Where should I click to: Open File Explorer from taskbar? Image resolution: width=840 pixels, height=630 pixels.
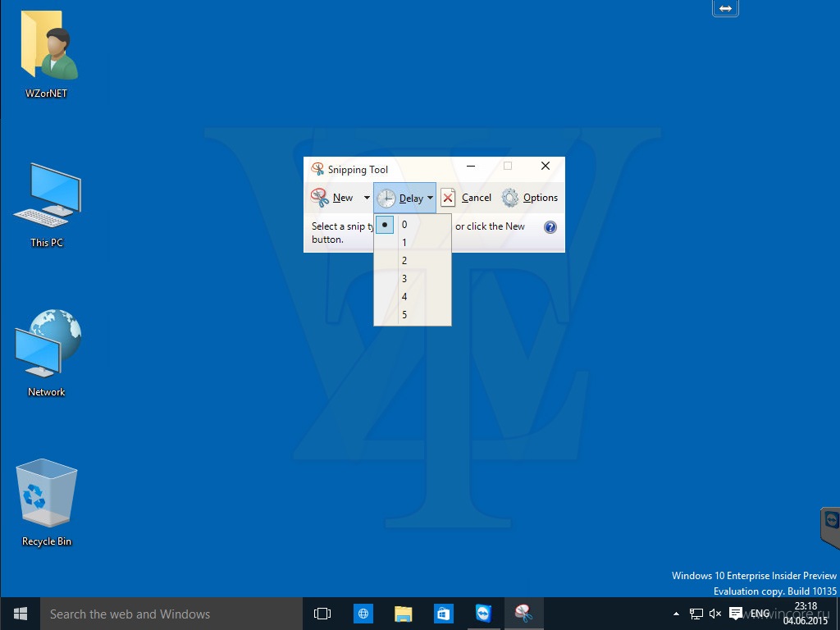click(404, 614)
